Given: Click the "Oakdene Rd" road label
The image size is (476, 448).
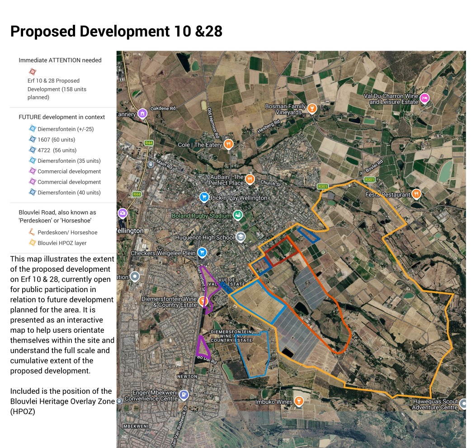Looking at the screenshot, I should (x=163, y=108).
